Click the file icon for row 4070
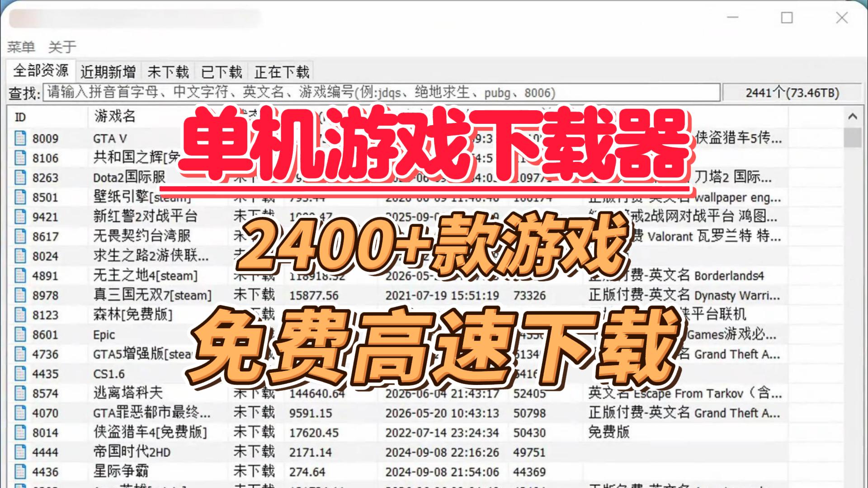The height and width of the screenshot is (488, 868). [x=20, y=413]
